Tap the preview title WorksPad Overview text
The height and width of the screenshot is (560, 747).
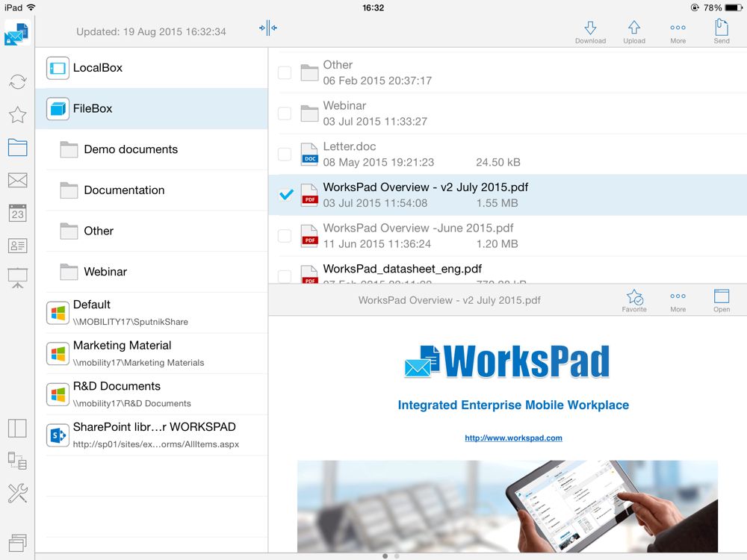coord(449,300)
